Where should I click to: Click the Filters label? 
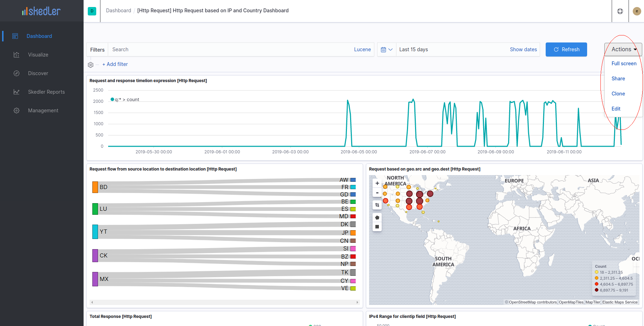[97, 50]
